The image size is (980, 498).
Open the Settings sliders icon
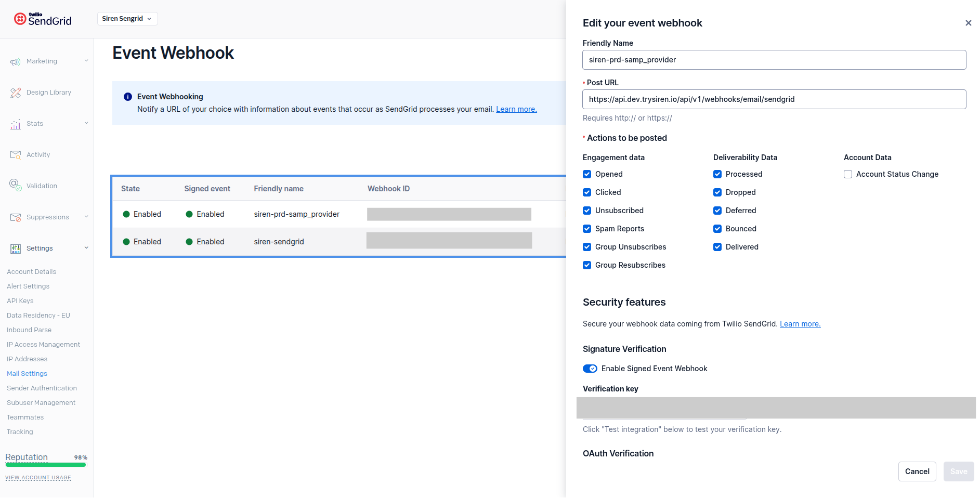tap(15, 248)
